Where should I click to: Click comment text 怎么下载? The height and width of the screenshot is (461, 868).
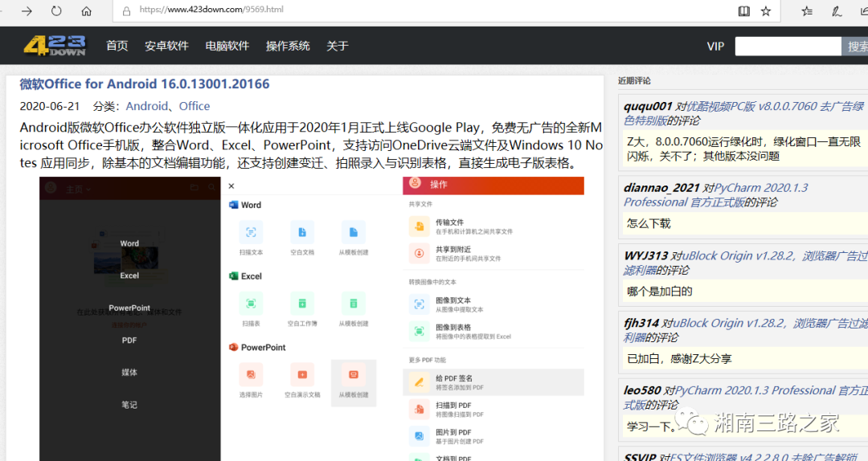649,223
